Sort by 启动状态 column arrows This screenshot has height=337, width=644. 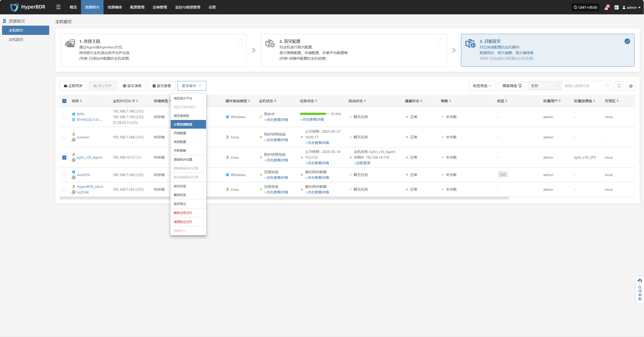(365, 101)
